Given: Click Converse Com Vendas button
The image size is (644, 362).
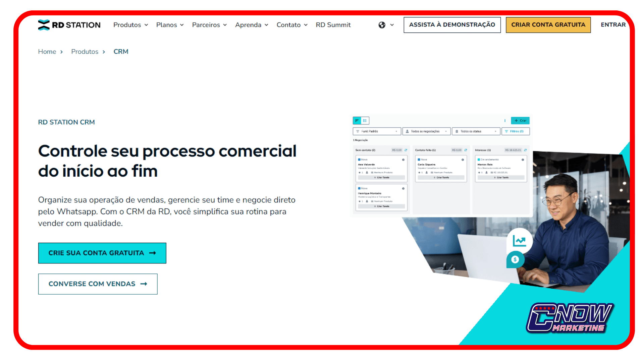Looking at the screenshot, I should (98, 284).
